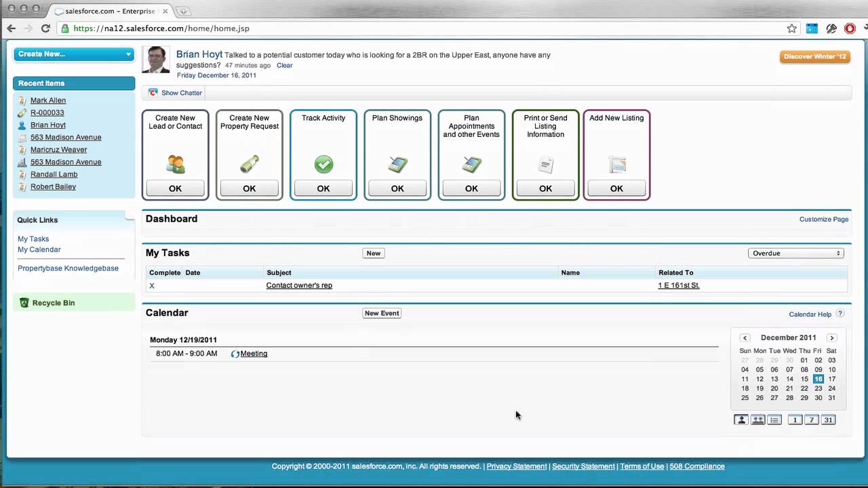Open the Create New... dropdown
The width and height of the screenshot is (868, 488).
coord(74,54)
